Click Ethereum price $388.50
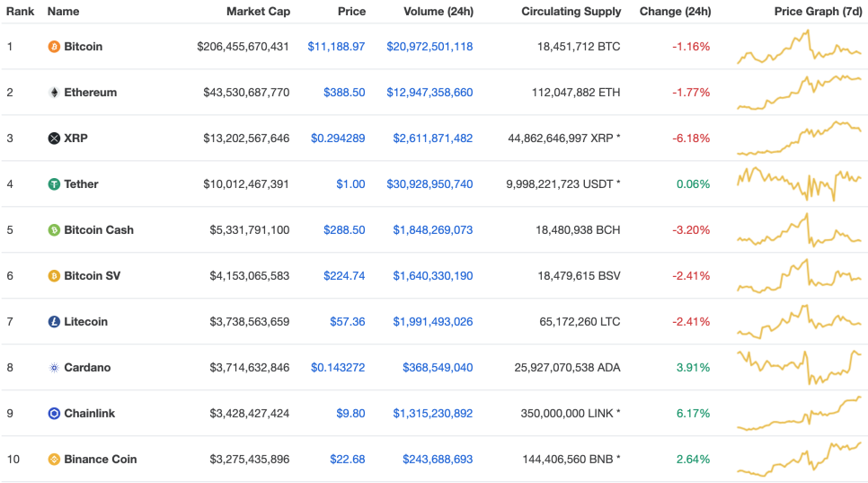868x483 pixels. coord(344,93)
